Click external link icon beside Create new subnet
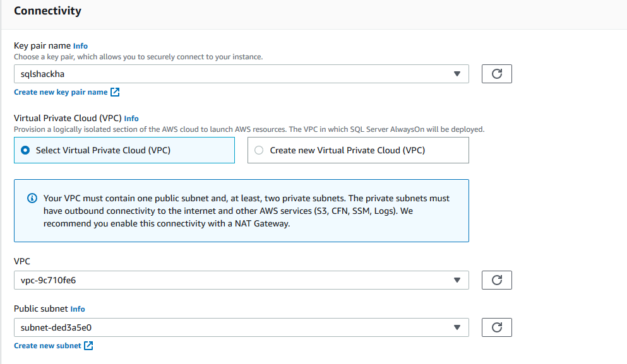This screenshot has height=364, width=627. (x=88, y=346)
